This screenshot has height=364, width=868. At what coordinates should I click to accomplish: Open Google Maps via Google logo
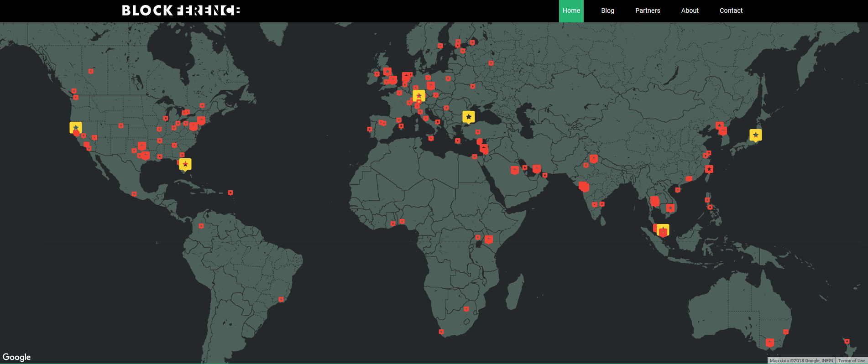tap(16, 357)
